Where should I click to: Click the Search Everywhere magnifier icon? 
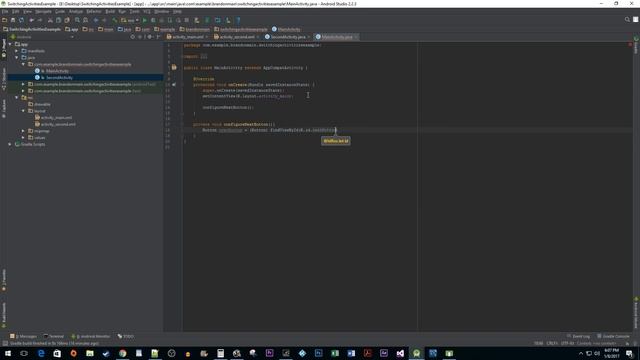tap(627, 20)
